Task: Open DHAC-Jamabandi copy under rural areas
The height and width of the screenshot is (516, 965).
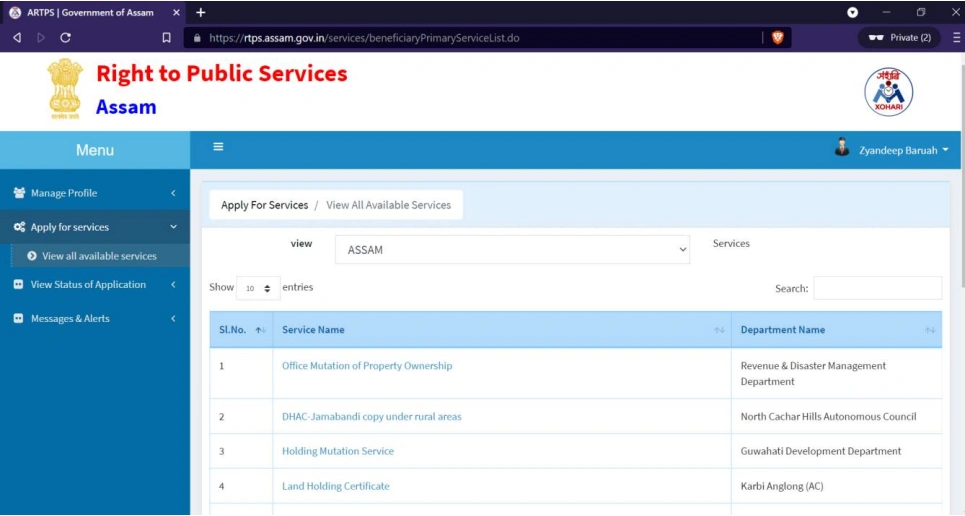Action: pyautogui.click(x=372, y=417)
